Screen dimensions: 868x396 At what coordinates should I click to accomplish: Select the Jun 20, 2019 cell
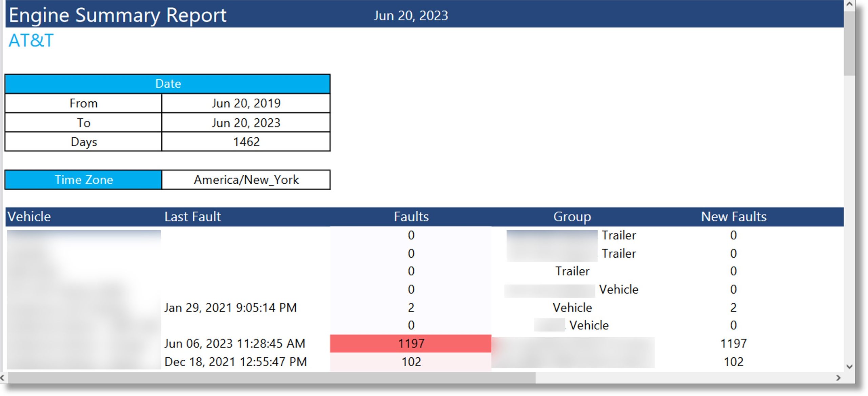click(246, 103)
